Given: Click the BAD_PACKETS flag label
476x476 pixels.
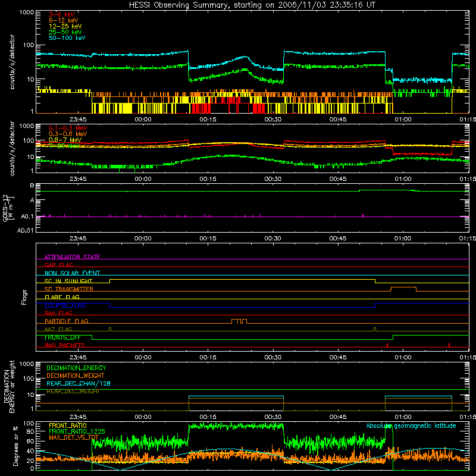Looking at the screenshot, I should (x=65, y=345).
